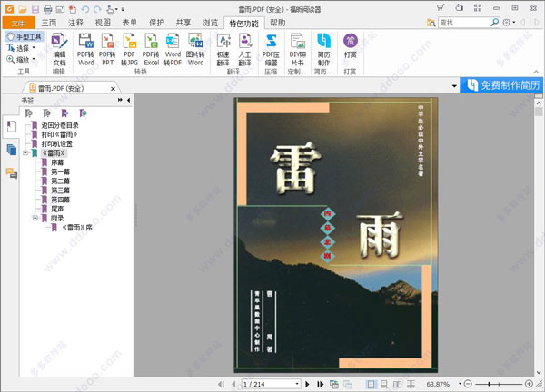Enable single page view mode
The image size is (545, 392).
371,384
